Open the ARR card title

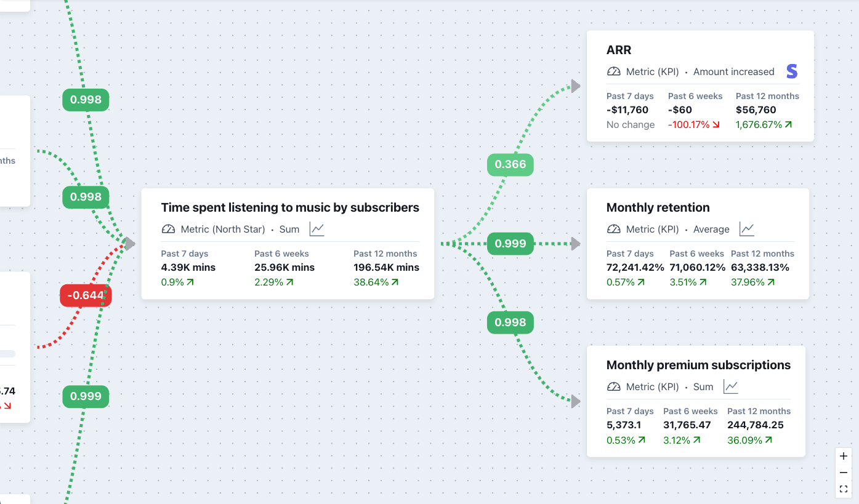point(619,50)
